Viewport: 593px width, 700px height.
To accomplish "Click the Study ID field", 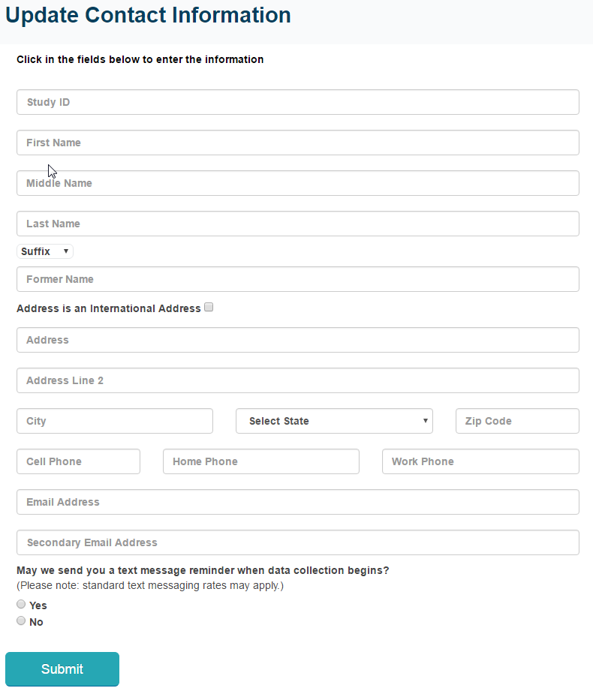I will [297, 102].
